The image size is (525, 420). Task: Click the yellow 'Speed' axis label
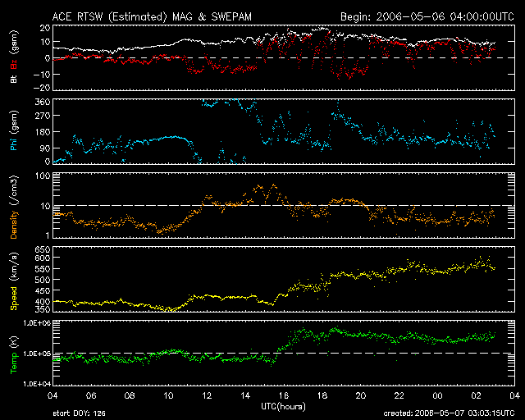click(13, 299)
